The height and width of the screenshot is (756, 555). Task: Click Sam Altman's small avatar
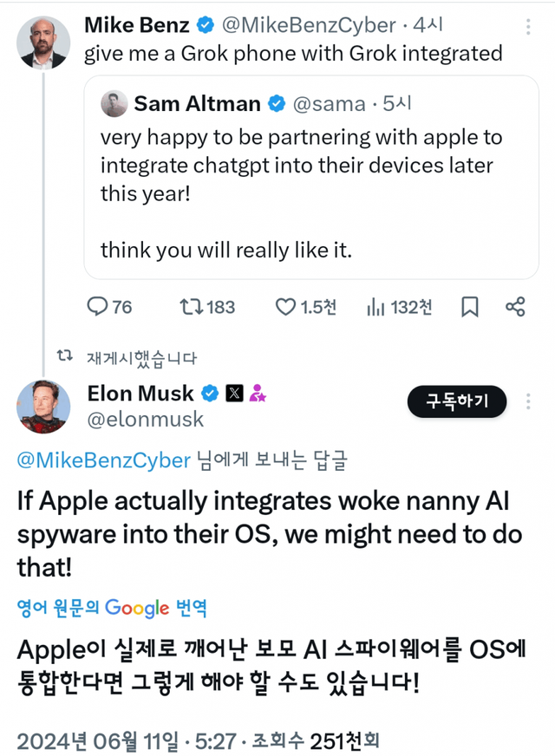click(x=113, y=104)
